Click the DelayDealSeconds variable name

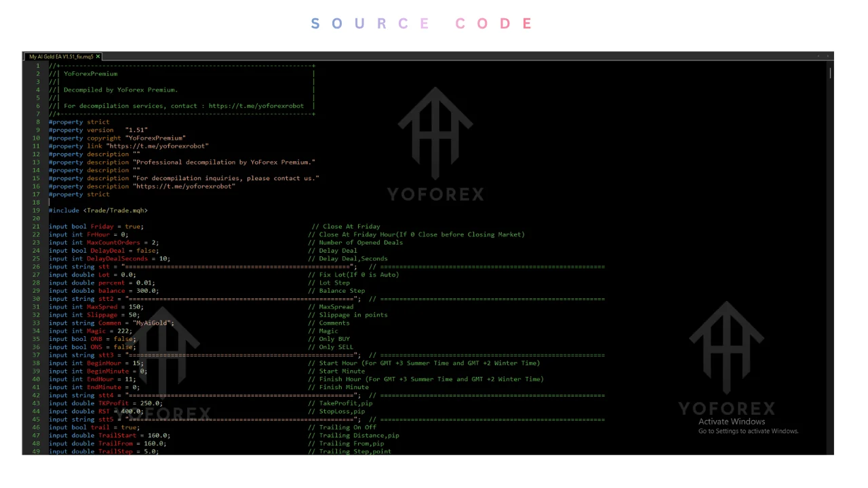[117, 259]
